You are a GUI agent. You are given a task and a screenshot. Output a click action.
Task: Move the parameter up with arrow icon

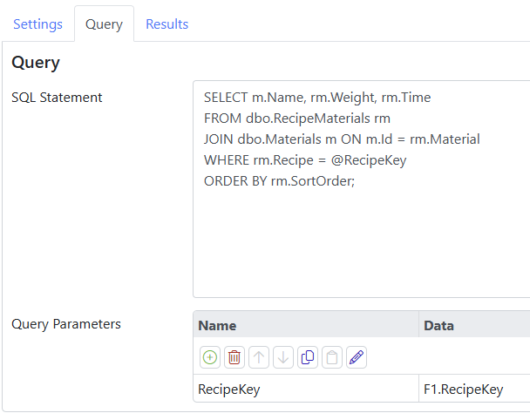259,357
